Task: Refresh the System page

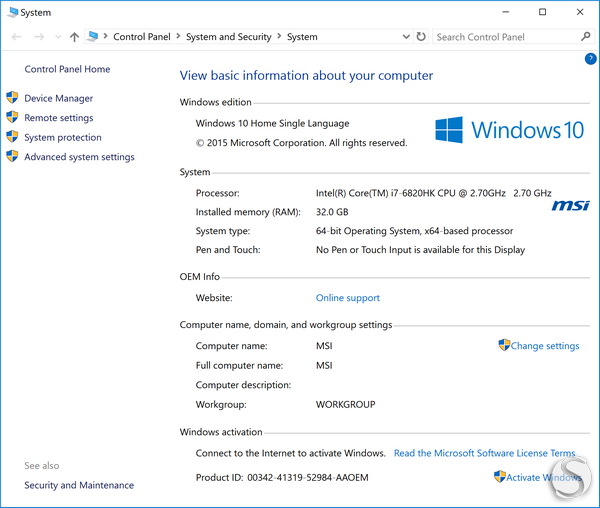Action: click(x=421, y=37)
